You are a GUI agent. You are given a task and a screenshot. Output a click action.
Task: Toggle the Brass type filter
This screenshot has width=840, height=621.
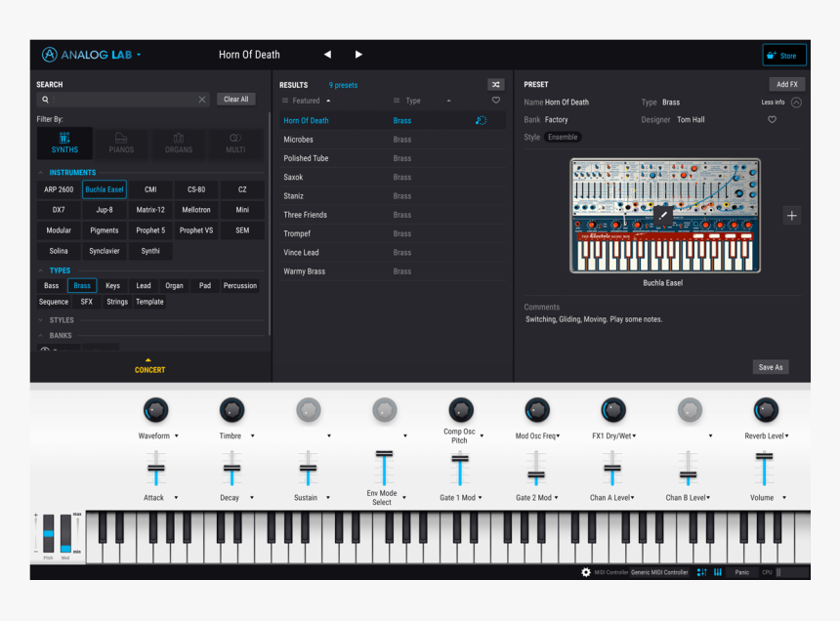tap(82, 285)
